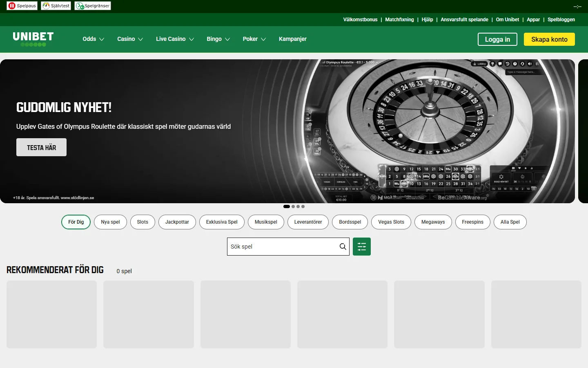This screenshot has width=588, height=368.
Task: Select the second carousel slide dot
Action: [x=293, y=206]
